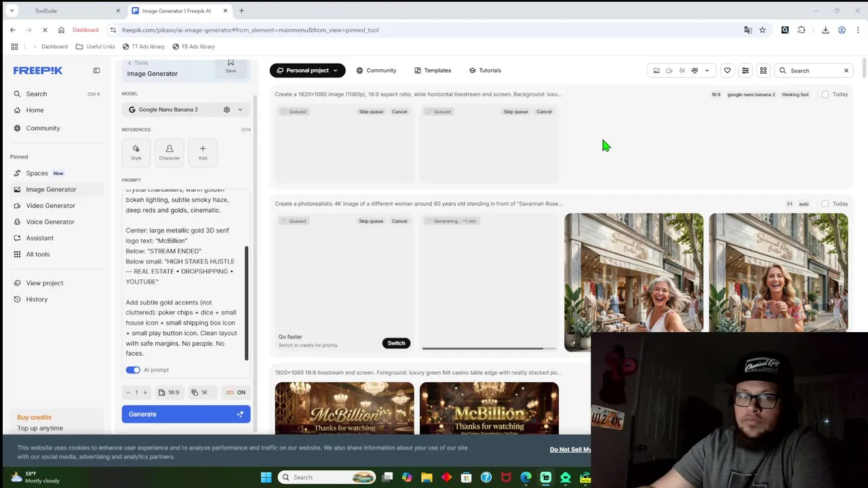Bookmark this page with star icon
This screenshot has height=488, width=868.
pos(762,30)
